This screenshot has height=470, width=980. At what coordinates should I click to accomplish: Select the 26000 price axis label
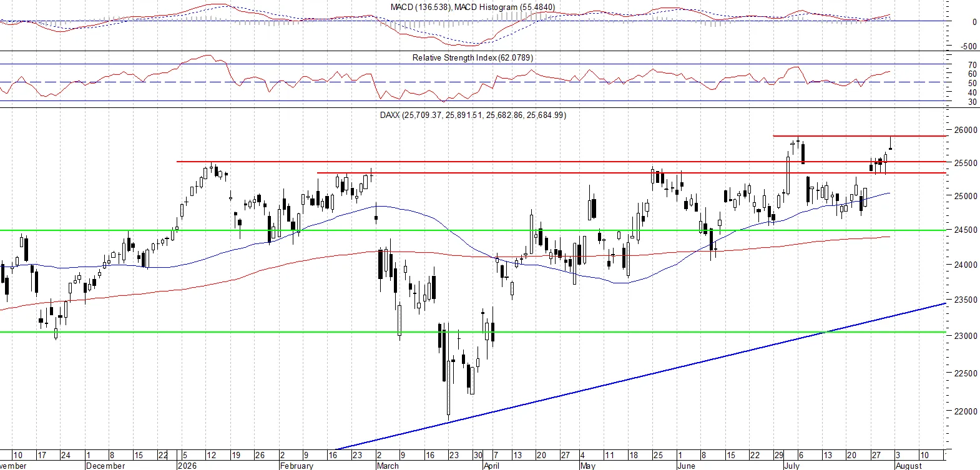pos(965,130)
